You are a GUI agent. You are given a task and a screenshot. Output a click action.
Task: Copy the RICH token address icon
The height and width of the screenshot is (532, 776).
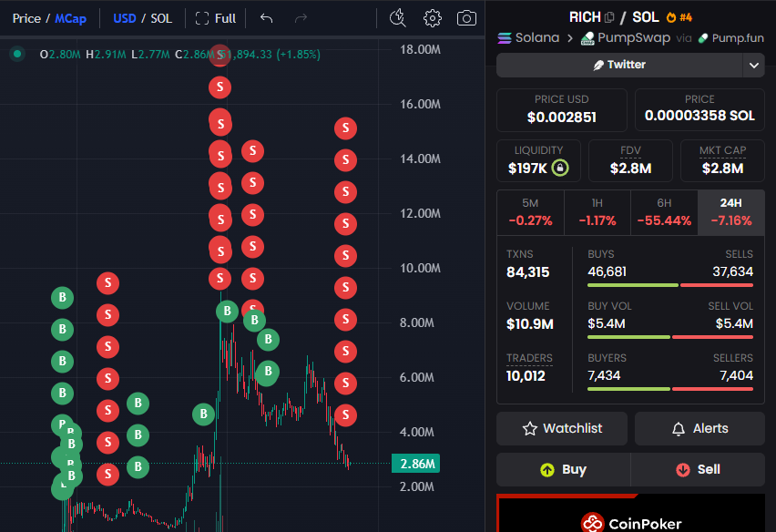pyautogui.click(x=609, y=17)
